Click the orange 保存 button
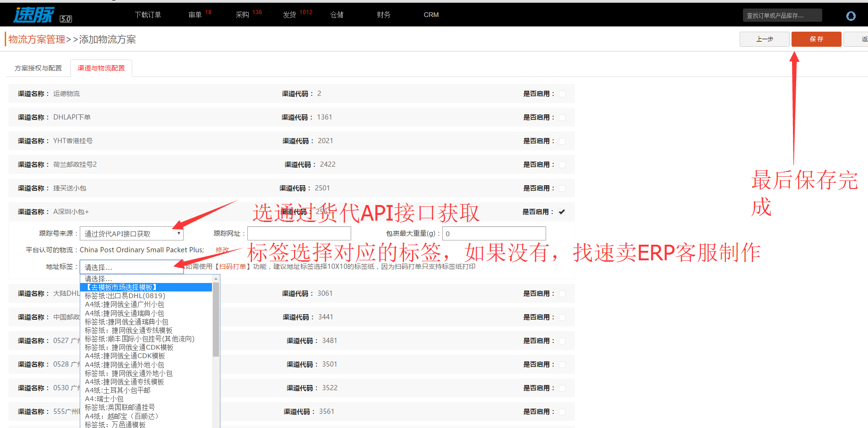This screenshot has width=868, height=428. click(x=817, y=39)
